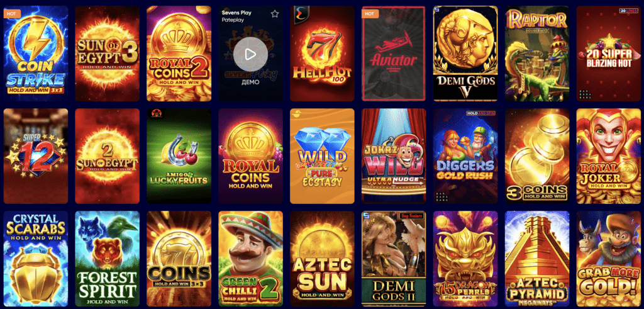Viewport: 644px width, 309px height.
Task: Launch Jokrz Wild UltraNudge
Action: [394, 156]
